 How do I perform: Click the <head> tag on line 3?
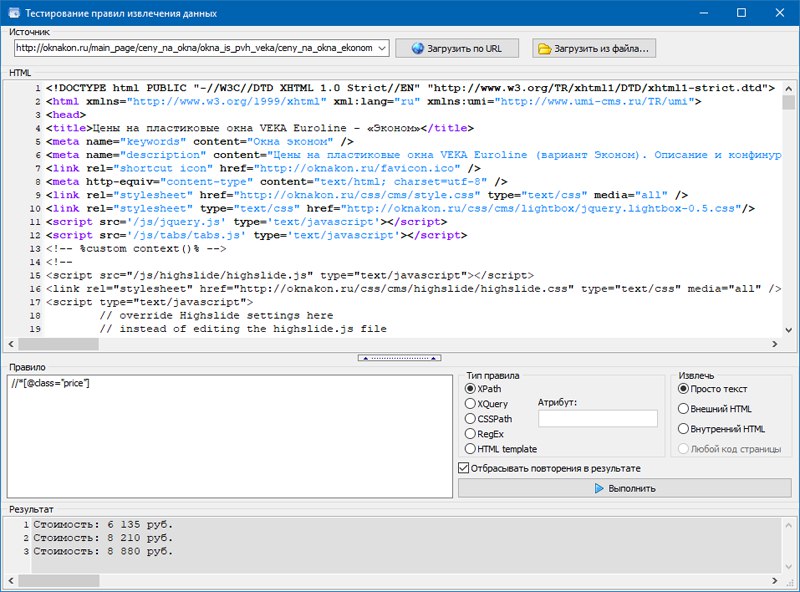point(66,115)
